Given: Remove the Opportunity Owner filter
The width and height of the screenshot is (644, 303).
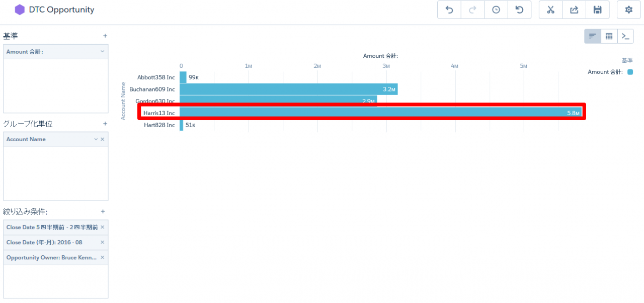Looking at the screenshot, I should [102, 257].
